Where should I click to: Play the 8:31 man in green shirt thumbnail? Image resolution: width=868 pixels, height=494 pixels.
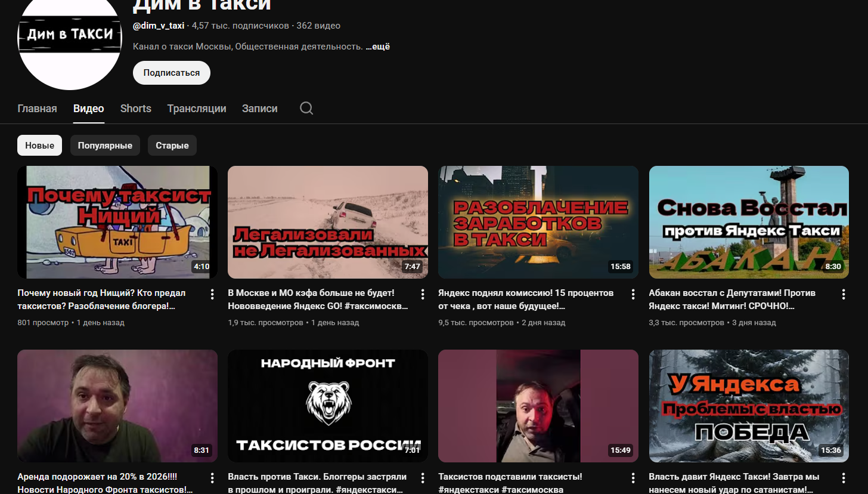coord(117,406)
